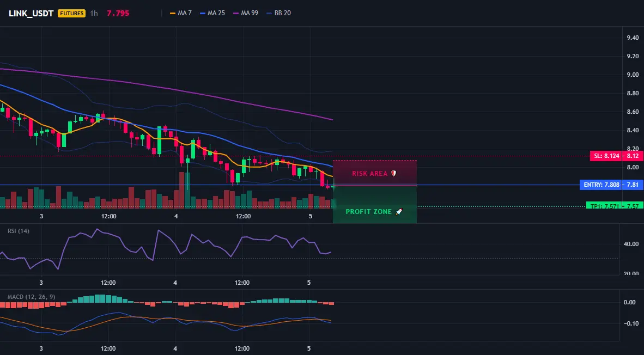644x355 pixels.
Task: Click date label 3 under the volume bars
Action: [41, 216]
